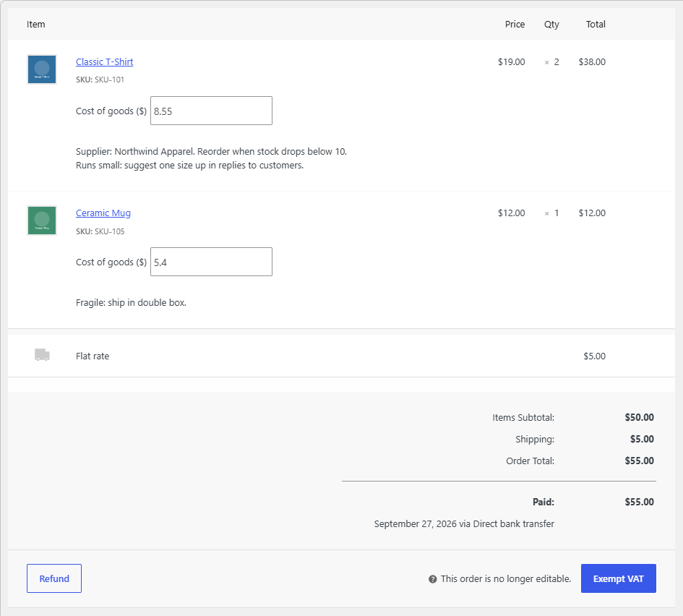Click the Supplier: Northwind Apparel note

[211, 152]
